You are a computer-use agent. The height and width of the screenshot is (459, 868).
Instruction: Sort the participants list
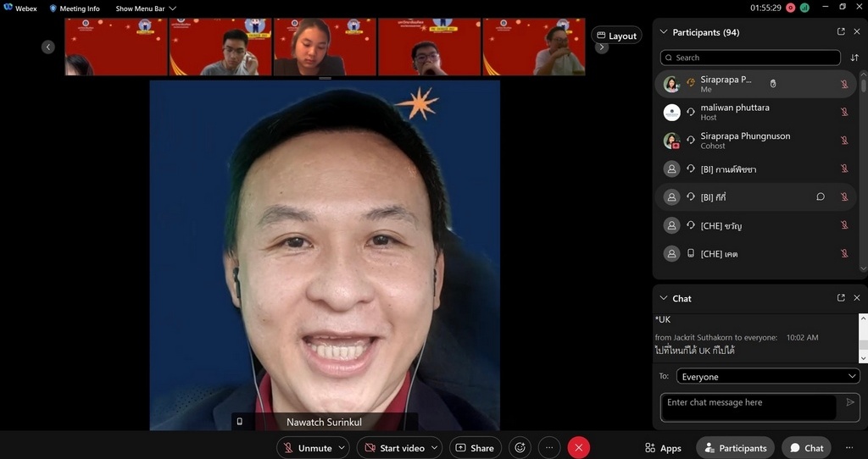(x=854, y=58)
